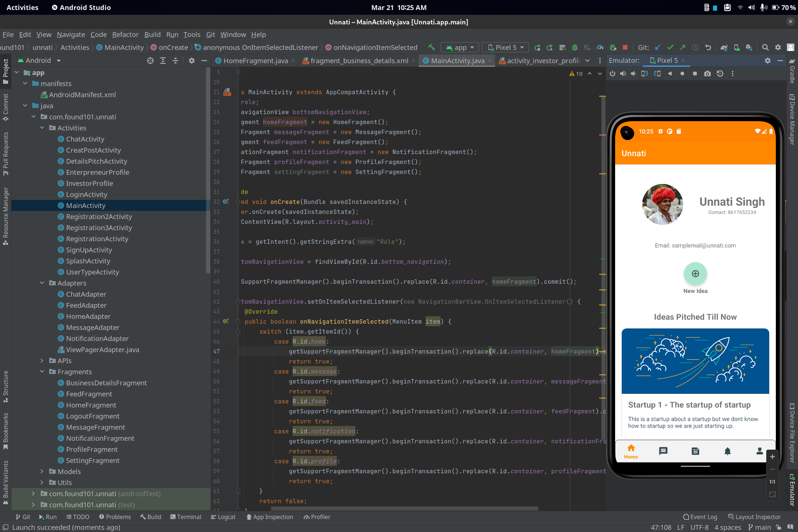This screenshot has width=798, height=532.
Task: Click the emulator power button icon
Action: coord(613,74)
